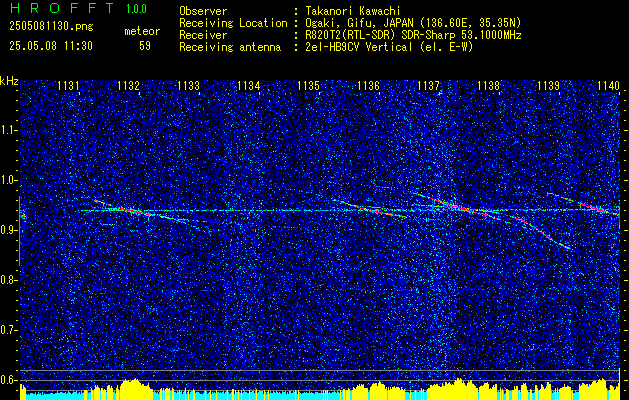This screenshot has height=400, width=629.
Task: Click the Receiver label
Action: [203, 35]
